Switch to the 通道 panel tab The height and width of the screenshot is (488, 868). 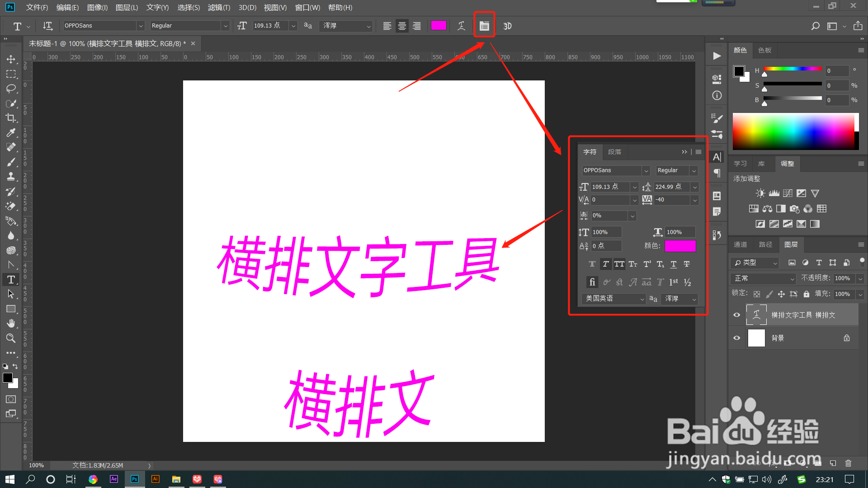pos(740,244)
